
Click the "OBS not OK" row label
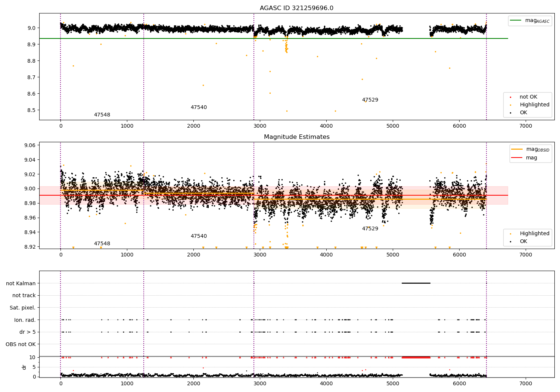click(x=21, y=344)
